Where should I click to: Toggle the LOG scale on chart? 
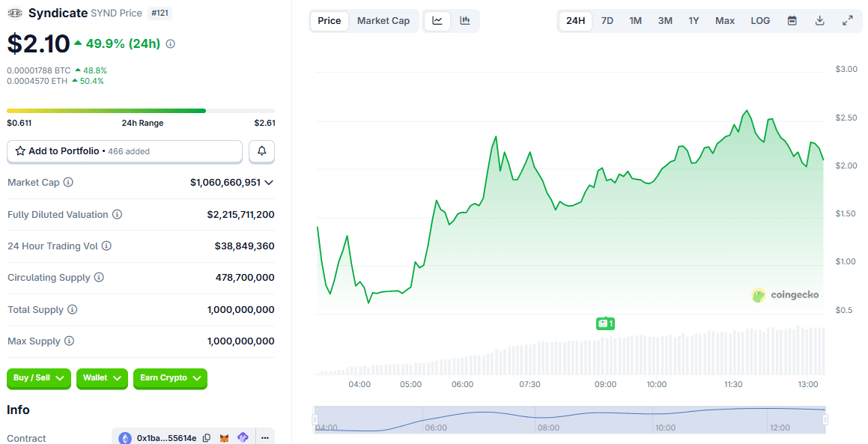(x=759, y=21)
